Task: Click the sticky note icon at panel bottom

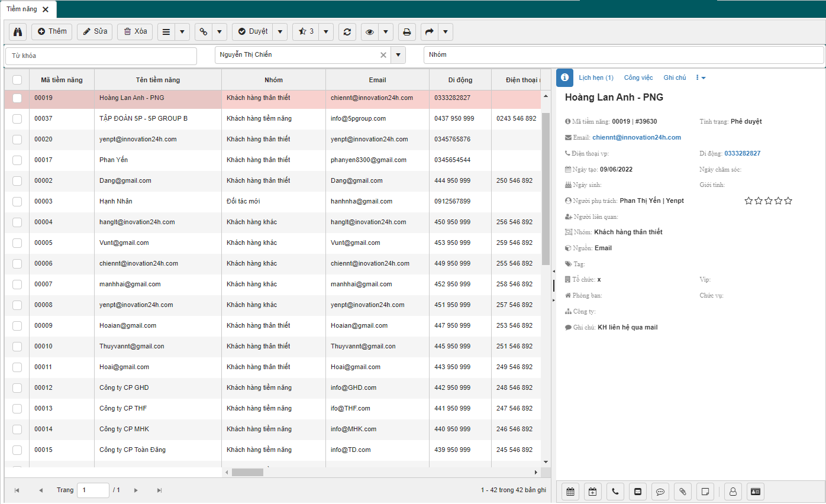Action: [705, 491]
